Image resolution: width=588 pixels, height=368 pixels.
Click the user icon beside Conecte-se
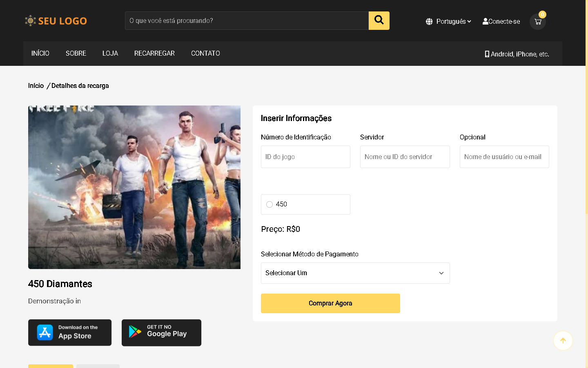pos(485,21)
